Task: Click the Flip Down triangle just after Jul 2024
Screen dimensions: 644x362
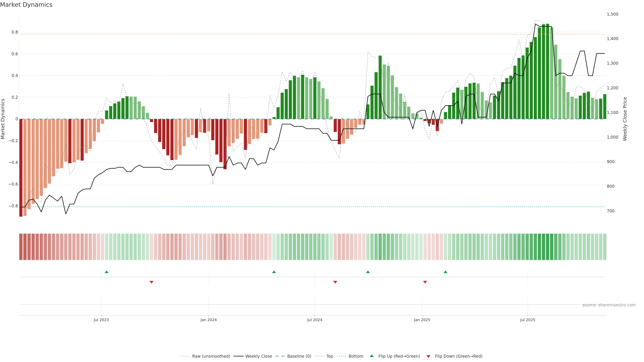Action: (335, 282)
